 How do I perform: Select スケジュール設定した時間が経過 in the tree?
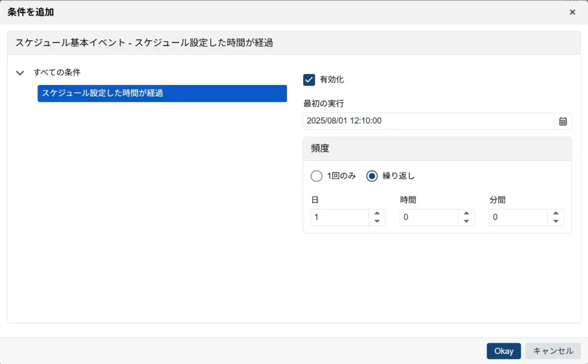click(x=162, y=94)
